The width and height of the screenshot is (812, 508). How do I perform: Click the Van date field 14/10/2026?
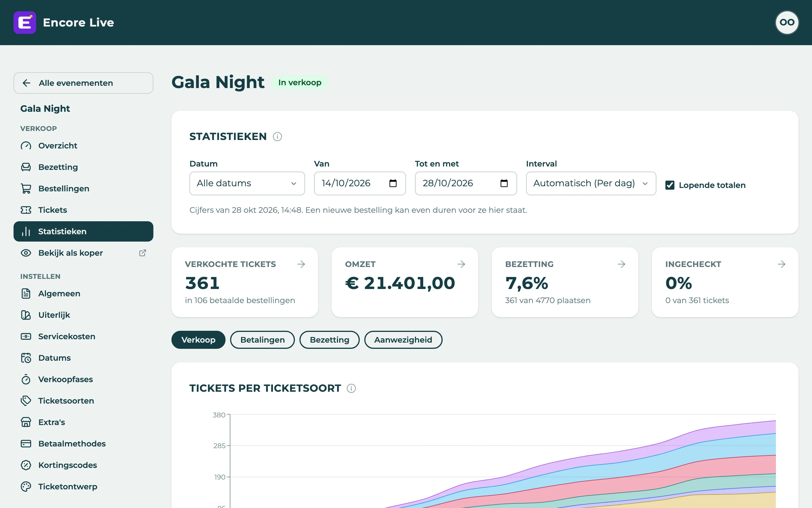pos(360,183)
